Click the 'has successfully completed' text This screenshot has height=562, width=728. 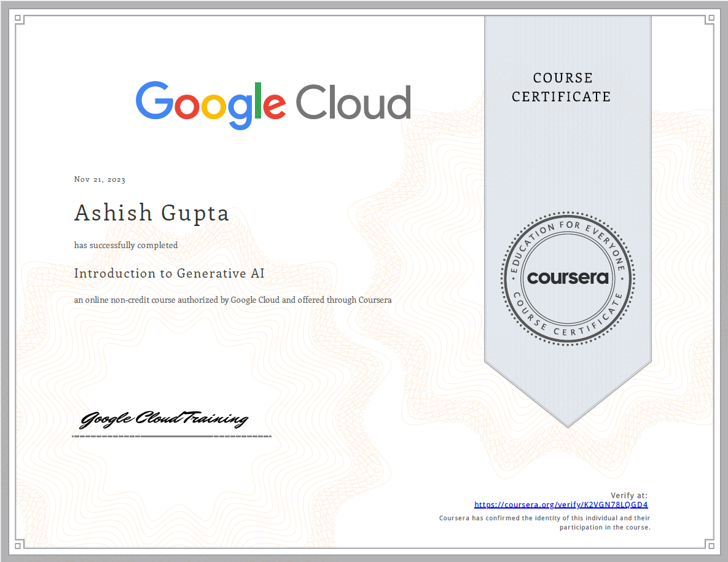click(x=125, y=244)
